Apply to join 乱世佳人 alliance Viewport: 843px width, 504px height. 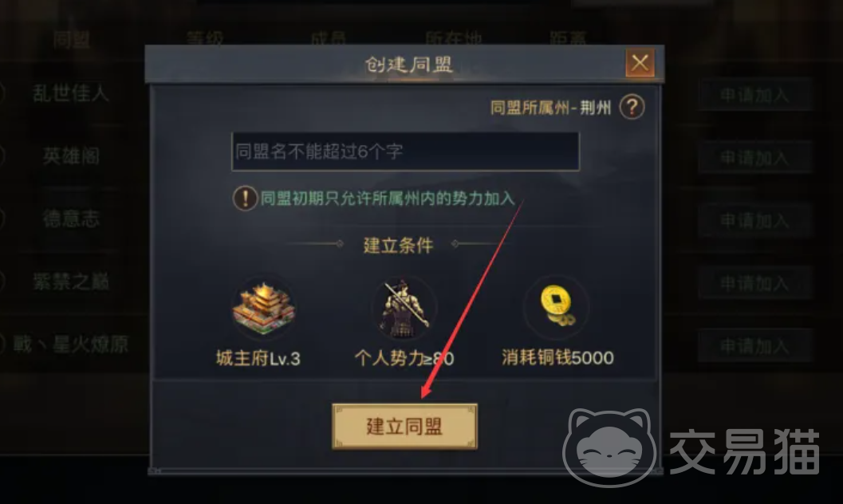(x=754, y=96)
